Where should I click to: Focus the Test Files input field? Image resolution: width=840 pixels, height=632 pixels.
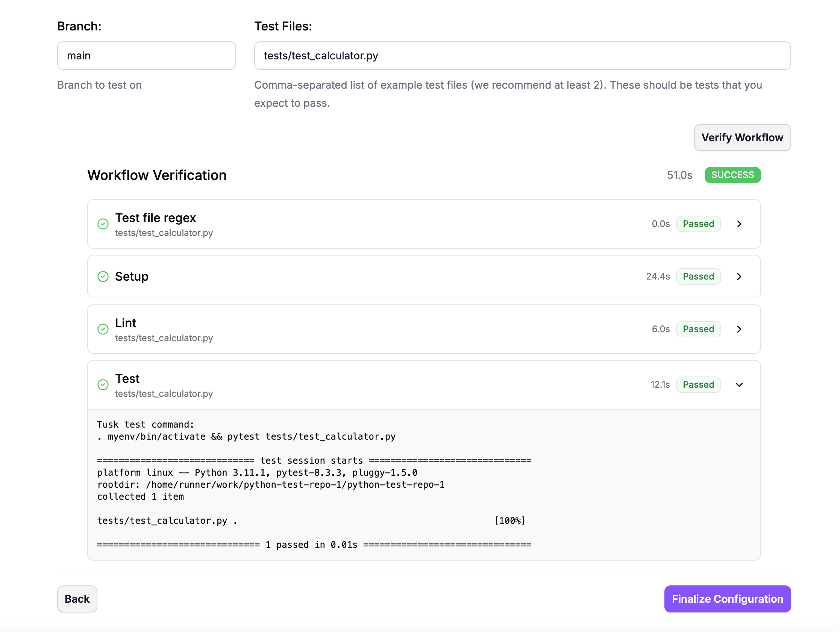[522, 55]
